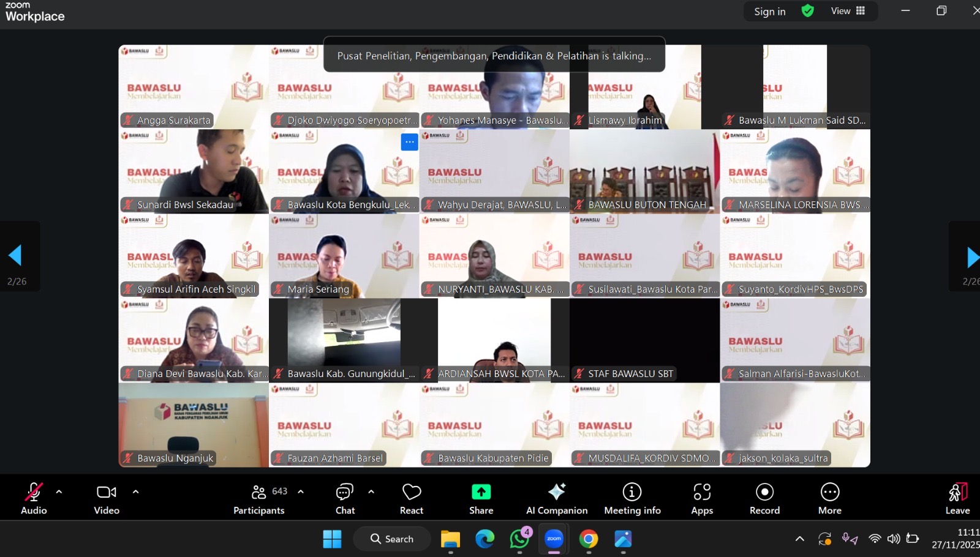
Task: Expand audio options arrow beside Audio
Action: tap(59, 492)
